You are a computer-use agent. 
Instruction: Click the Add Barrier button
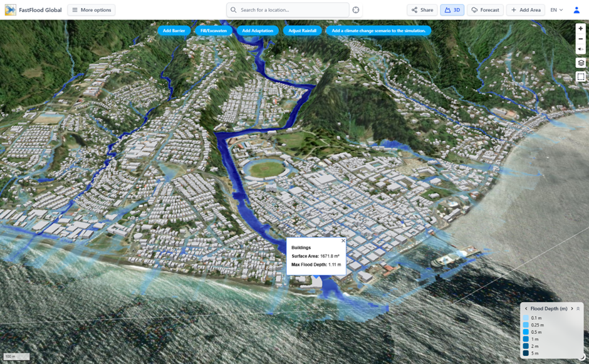pos(174,31)
